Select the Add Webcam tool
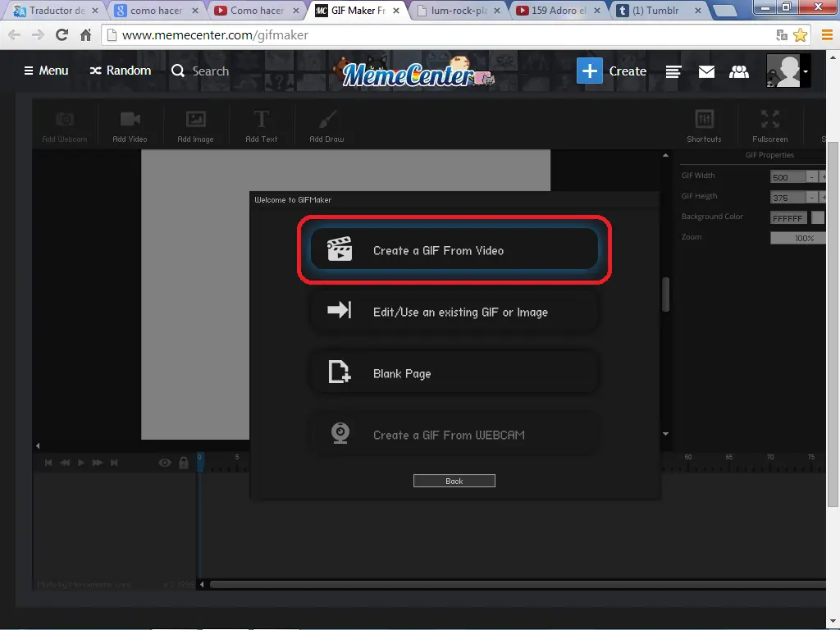 click(65, 126)
